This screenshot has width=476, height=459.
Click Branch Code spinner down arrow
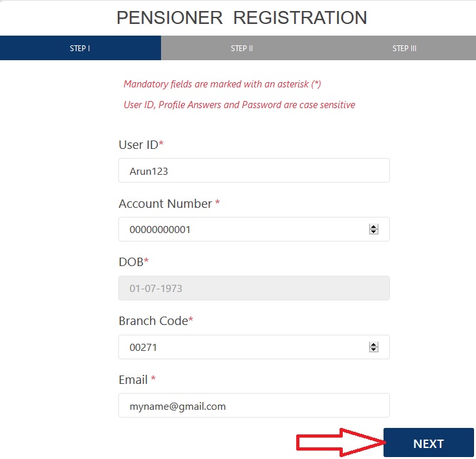point(373,350)
